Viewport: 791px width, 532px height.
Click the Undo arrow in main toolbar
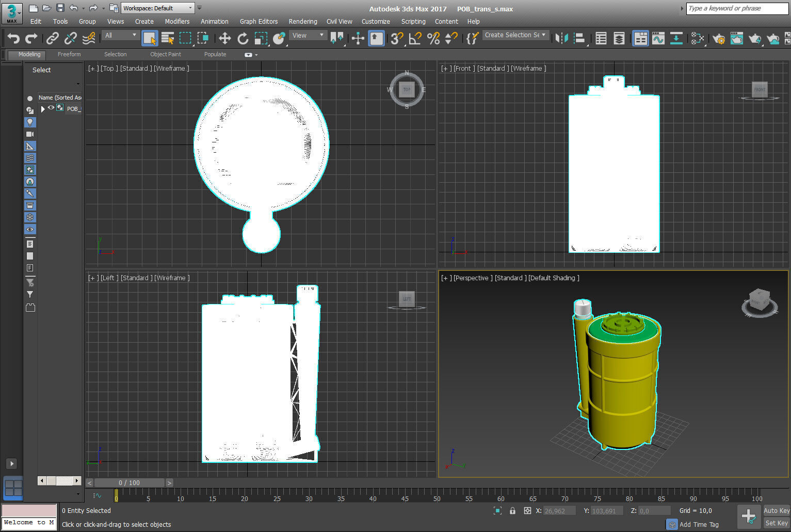click(13, 38)
